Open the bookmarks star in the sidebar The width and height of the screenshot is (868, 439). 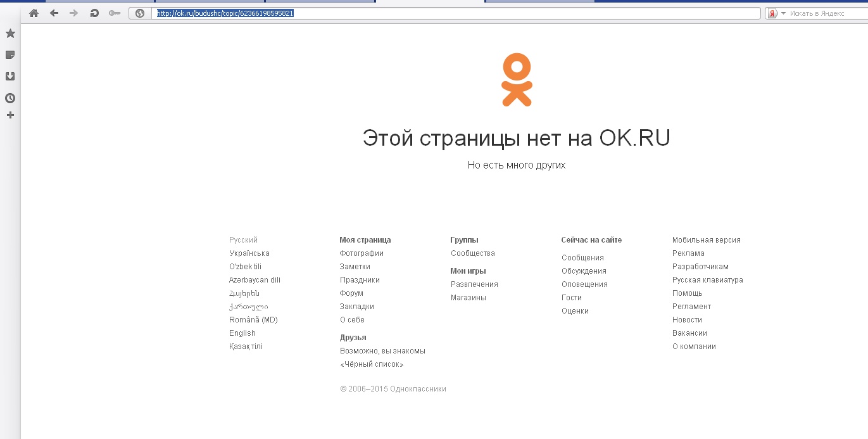coord(10,34)
